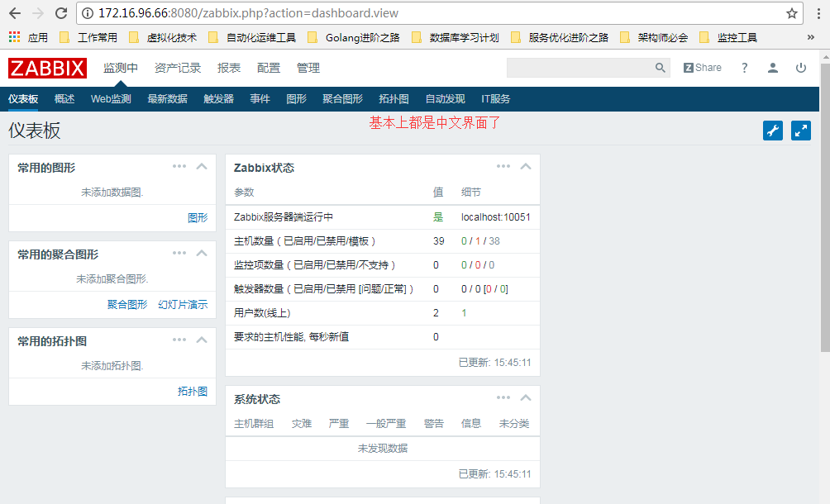This screenshot has width=830, height=504.
Task: Open the 监控工具 bookmark folder
Action: coord(728,37)
